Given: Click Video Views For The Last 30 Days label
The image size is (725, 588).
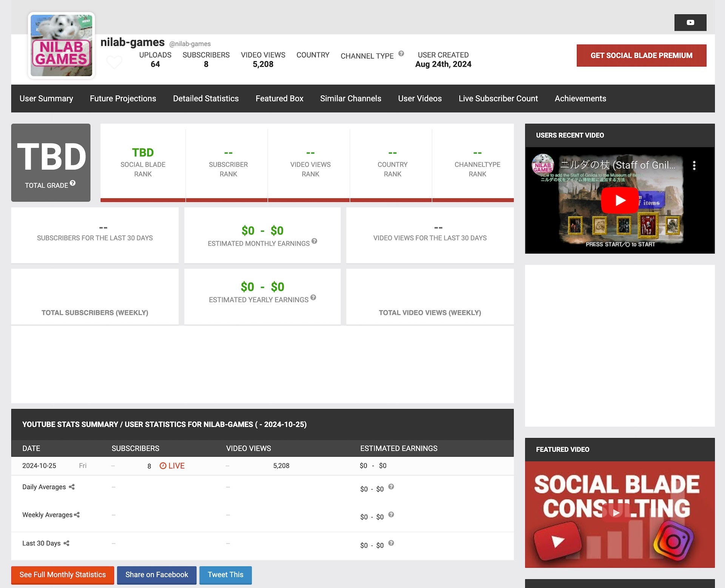Looking at the screenshot, I should [x=430, y=238].
